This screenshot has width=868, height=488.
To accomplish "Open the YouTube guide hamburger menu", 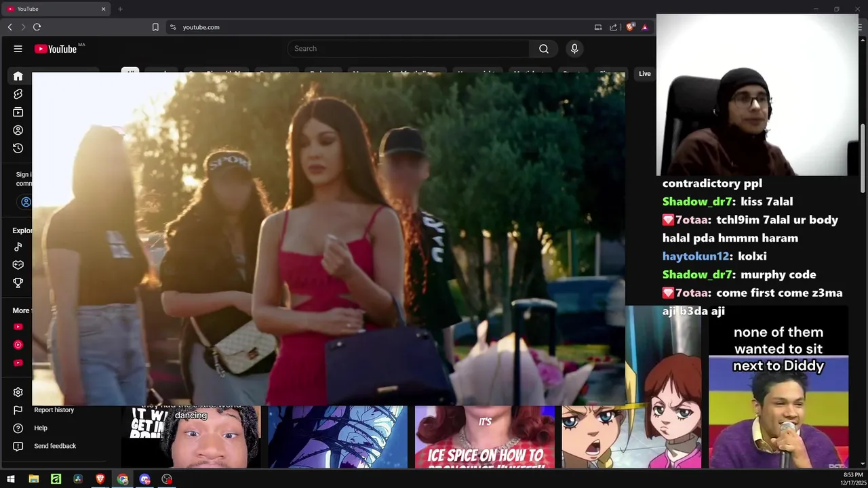I will tap(18, 49).
